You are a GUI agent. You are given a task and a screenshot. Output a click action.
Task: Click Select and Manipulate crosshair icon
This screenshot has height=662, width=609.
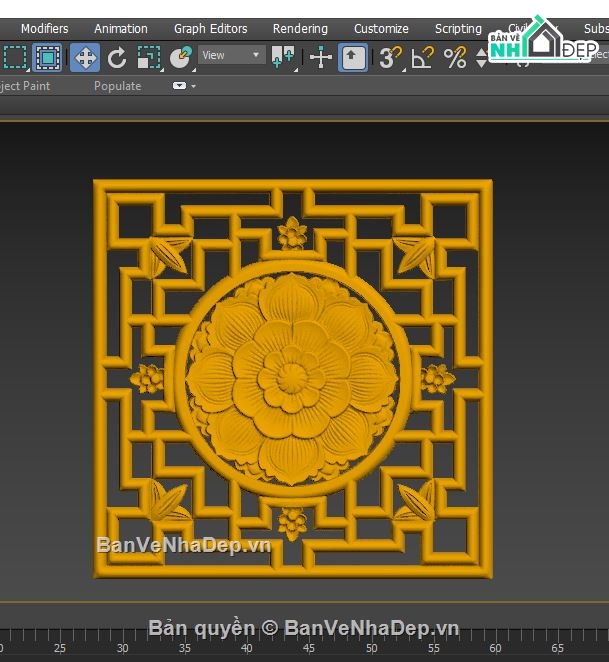pyautogui.click(x=321, y=57)
